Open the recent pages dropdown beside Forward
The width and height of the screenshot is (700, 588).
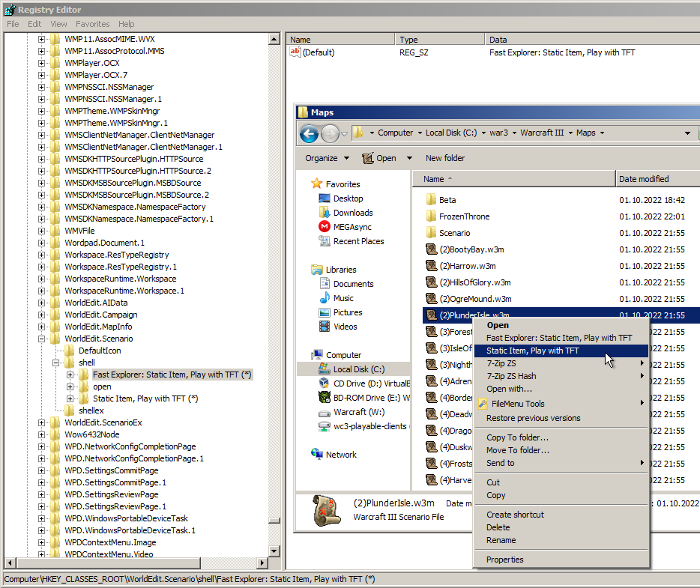[x=344, y=133]
